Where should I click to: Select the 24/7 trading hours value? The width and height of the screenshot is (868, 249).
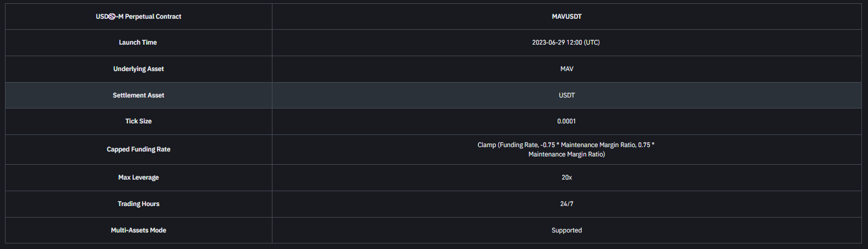pyautogui.click(x=566, y=204)
